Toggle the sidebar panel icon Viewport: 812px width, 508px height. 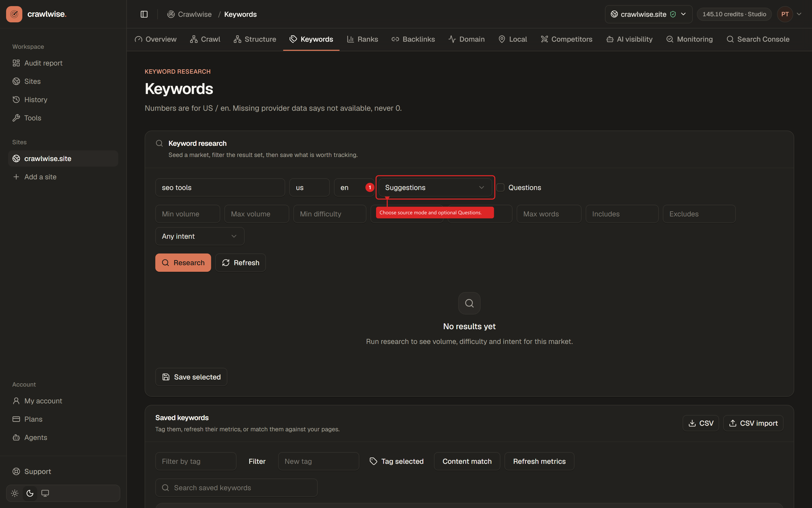click(x=144, y=14)
